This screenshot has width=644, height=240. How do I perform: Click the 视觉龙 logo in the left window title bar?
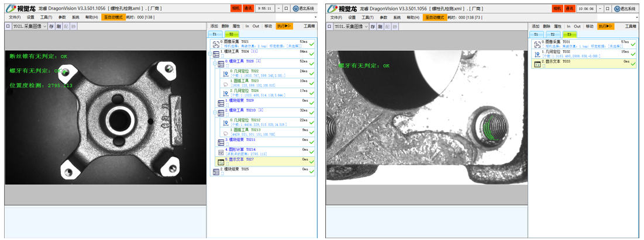coord(20,8)
